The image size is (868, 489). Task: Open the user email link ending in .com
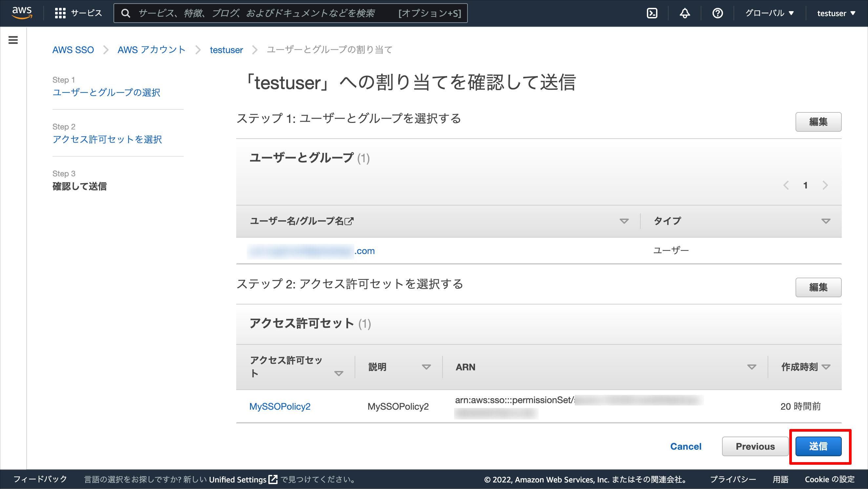[311, 251]
